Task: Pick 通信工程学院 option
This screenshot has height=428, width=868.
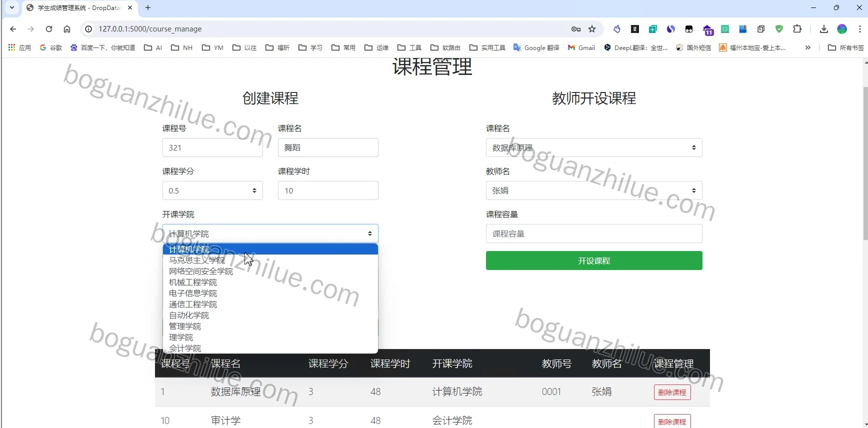Action: tap(270, 304)
